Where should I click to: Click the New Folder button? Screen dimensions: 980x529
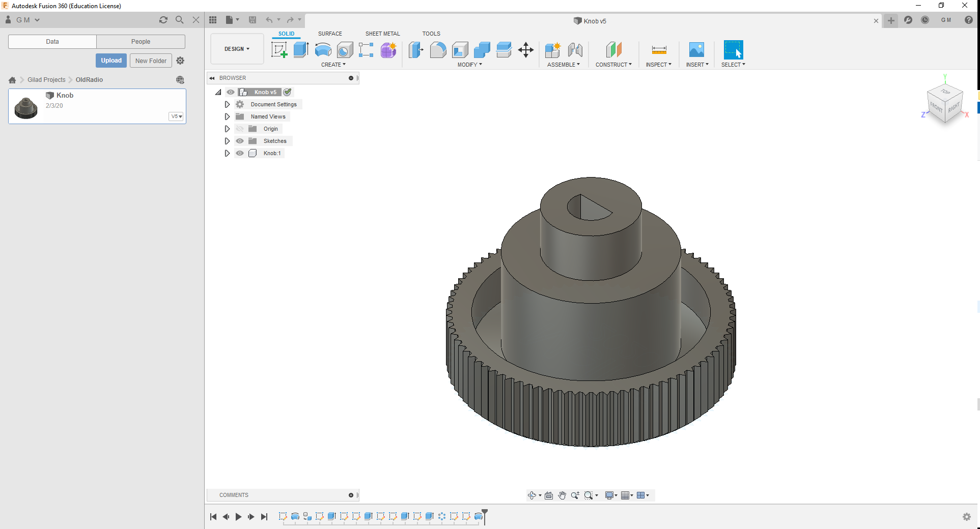pos(151,61)
